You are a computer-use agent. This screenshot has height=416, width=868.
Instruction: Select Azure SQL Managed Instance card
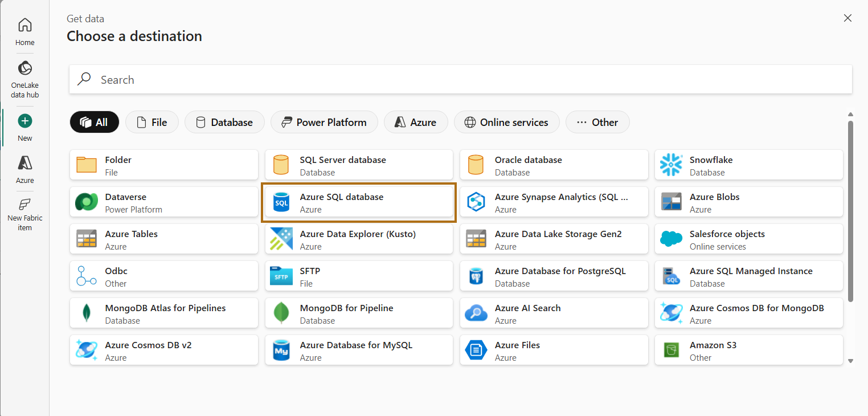coord(748,276)
